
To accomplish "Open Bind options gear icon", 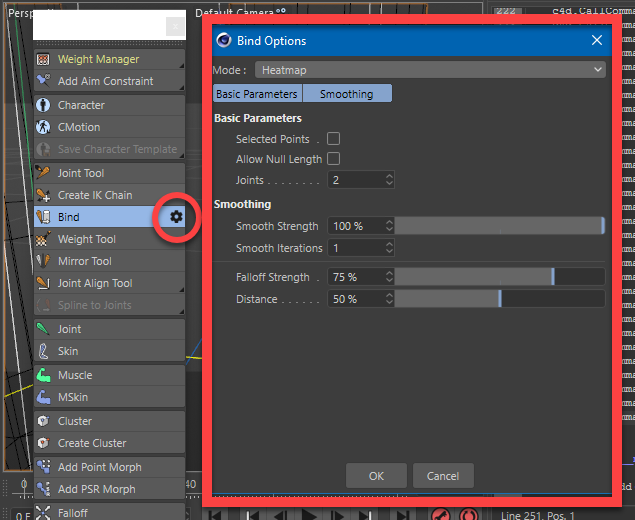I will [176, 217].
